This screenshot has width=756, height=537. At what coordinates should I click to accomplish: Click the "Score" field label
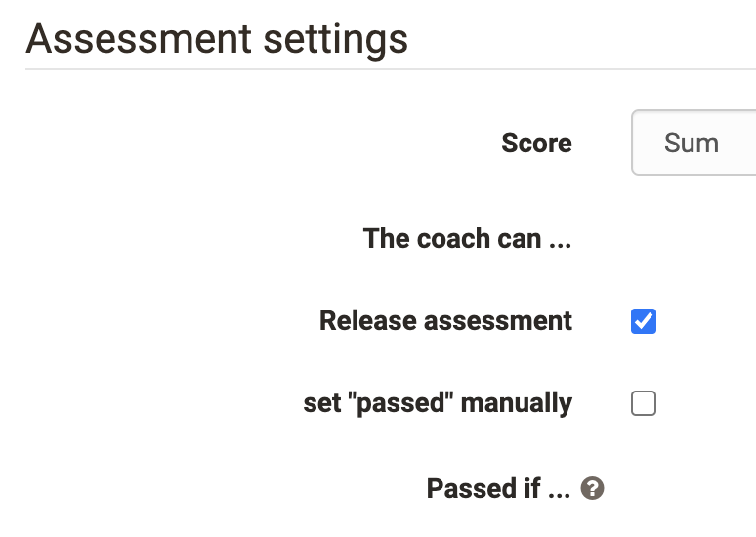pos(536,143)
